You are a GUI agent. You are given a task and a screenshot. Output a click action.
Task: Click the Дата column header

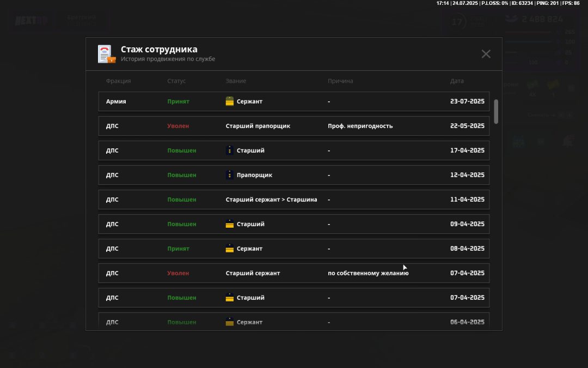457,81
